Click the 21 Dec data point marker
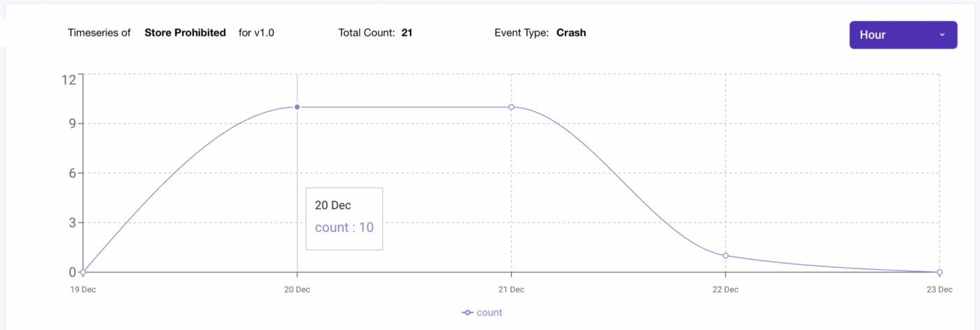Viewport: 980px width, 330px height. [x=511, y=107]
